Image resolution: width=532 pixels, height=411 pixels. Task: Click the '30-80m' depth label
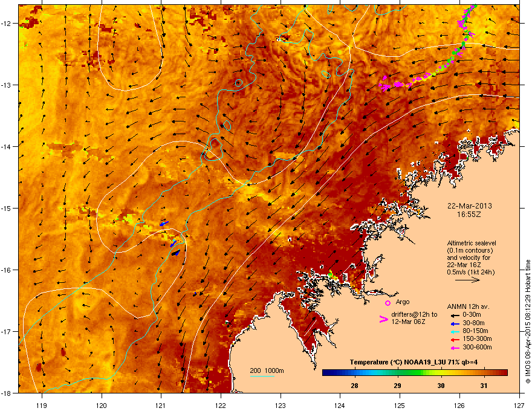coord(473,323)
